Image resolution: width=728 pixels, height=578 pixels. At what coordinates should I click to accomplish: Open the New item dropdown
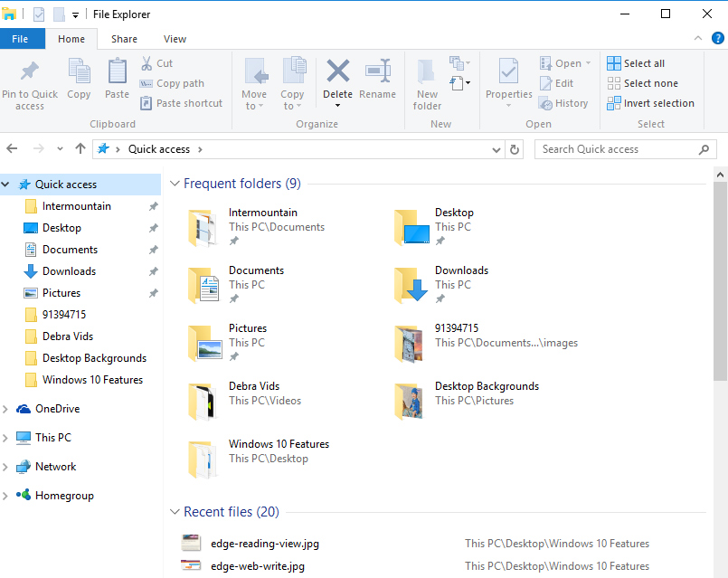coord(459,62)
